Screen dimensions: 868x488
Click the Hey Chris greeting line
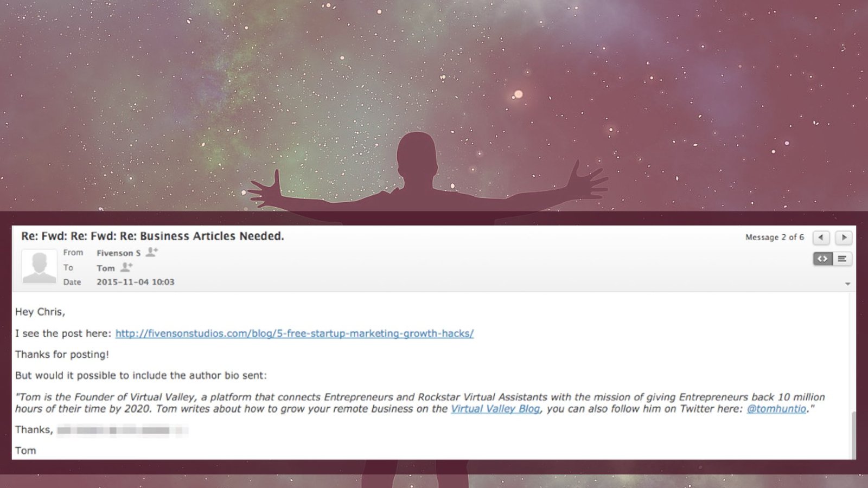[40, 312]
